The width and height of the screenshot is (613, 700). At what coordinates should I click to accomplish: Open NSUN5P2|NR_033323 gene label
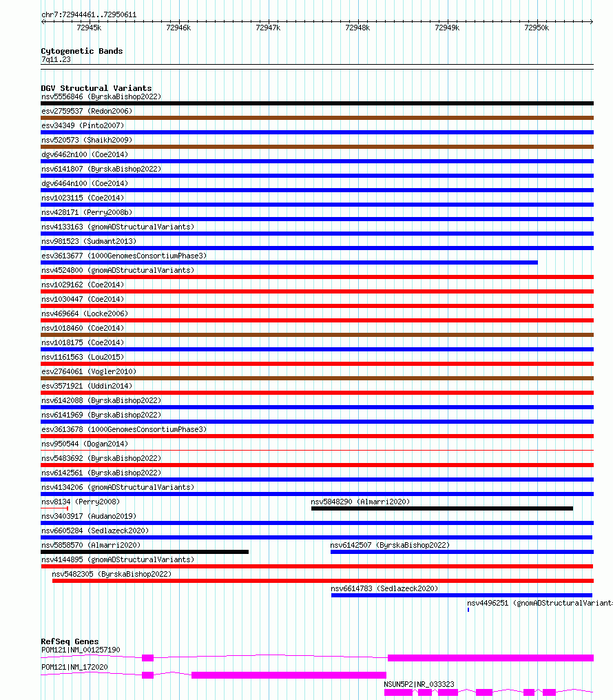(x=419, y=684)
